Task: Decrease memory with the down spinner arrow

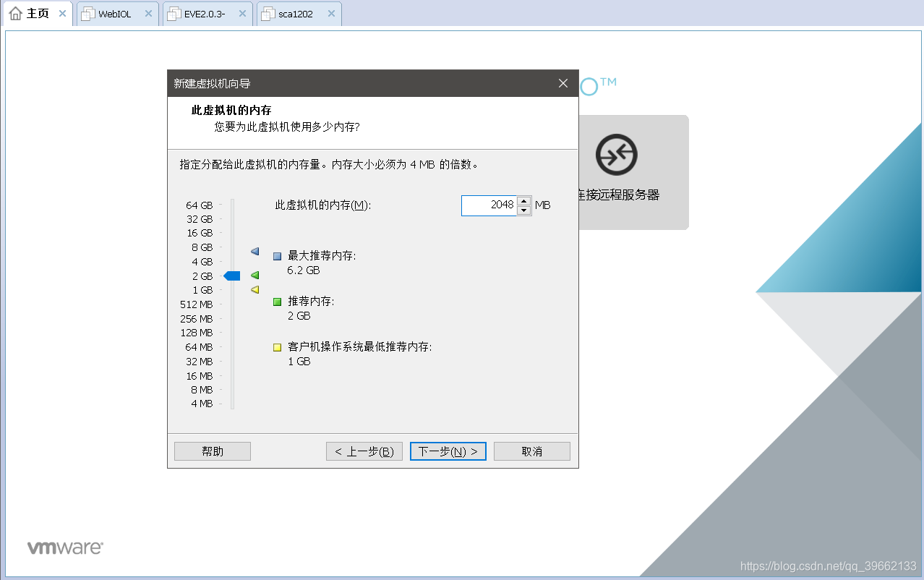Action: 524,210
